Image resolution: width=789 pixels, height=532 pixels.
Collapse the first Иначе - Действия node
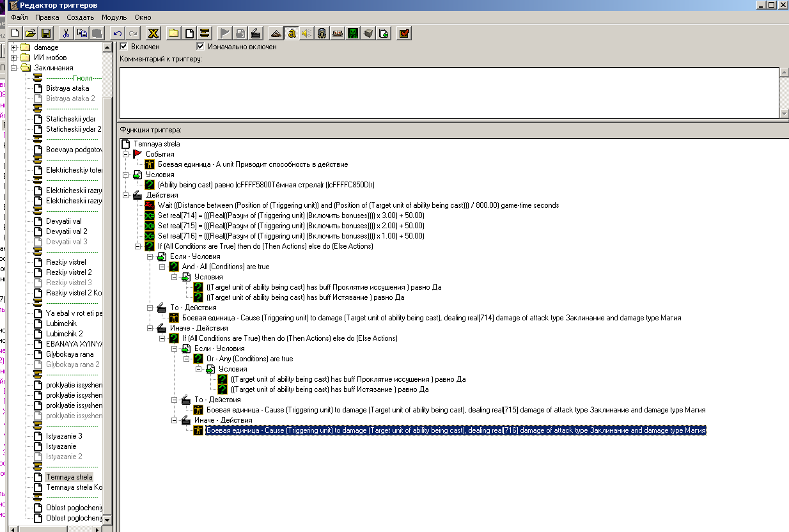[150, 328]
